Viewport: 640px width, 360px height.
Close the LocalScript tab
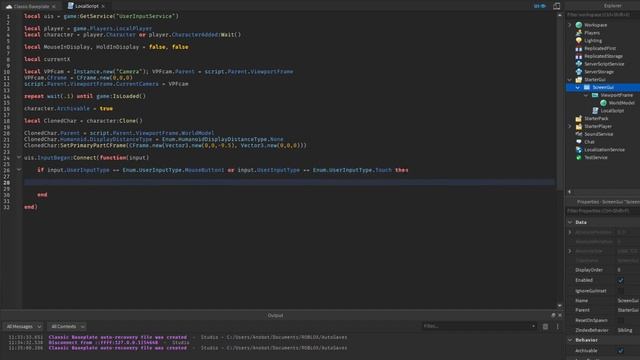coord(102,6)
